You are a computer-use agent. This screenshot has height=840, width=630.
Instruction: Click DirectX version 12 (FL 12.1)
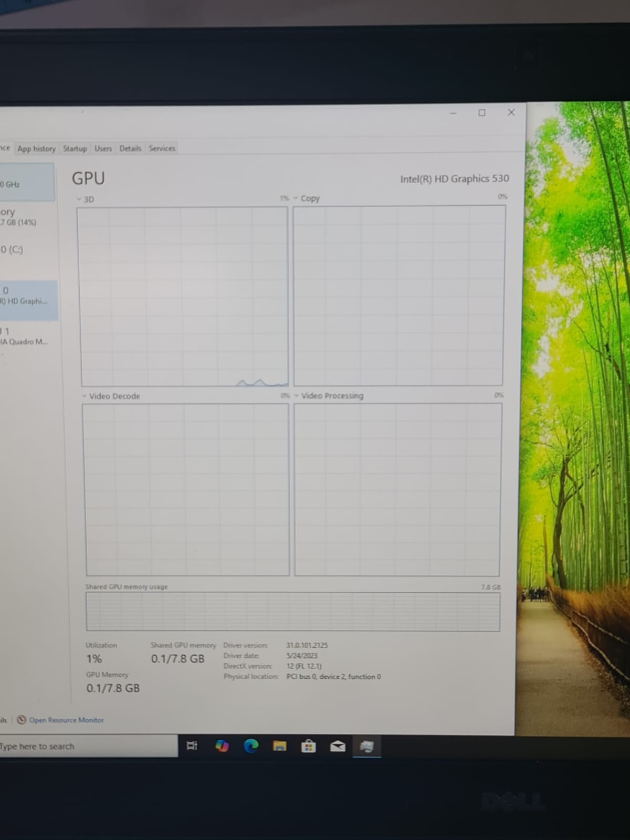(x=304, y=666)
